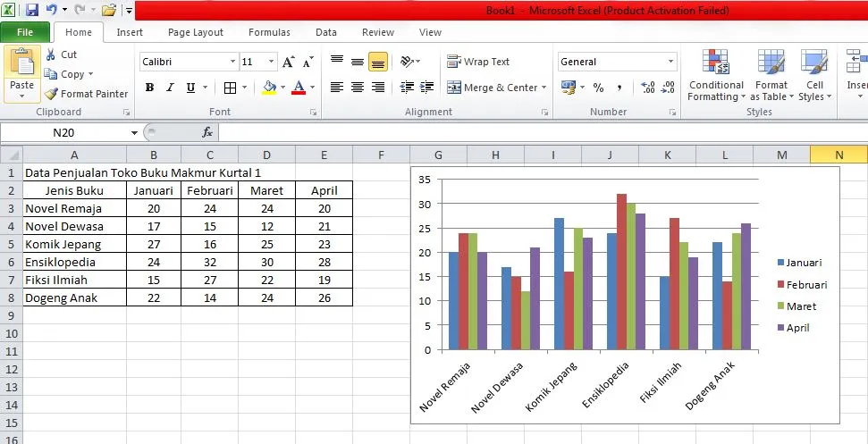Click the Undo arrow icon
Screen dimensions: 868x444
(x=52, y=10)
